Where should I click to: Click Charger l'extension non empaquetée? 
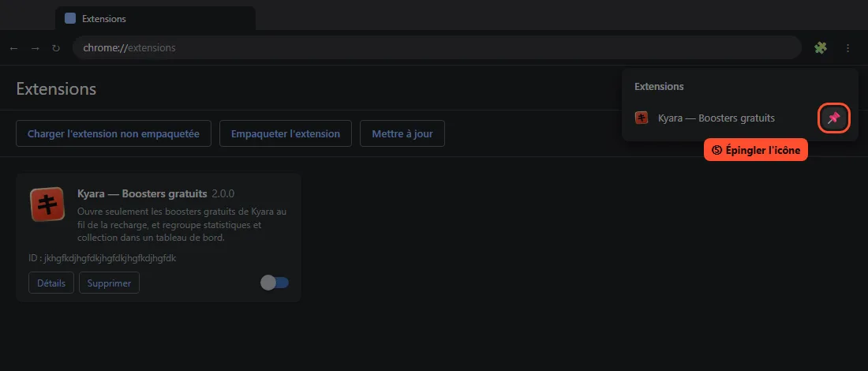pyautogui.click(x=114, y=133)
